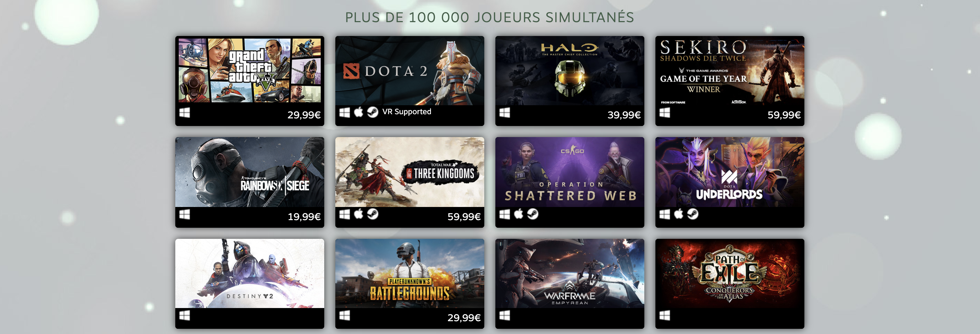
Task: Click the Sekiro 59,99€ price
Action: coord(784,115)
